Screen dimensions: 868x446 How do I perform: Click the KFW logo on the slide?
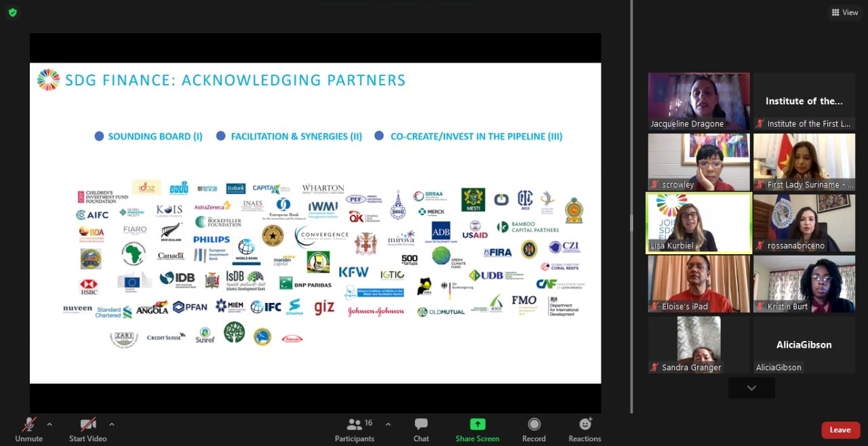click(353, 272)
